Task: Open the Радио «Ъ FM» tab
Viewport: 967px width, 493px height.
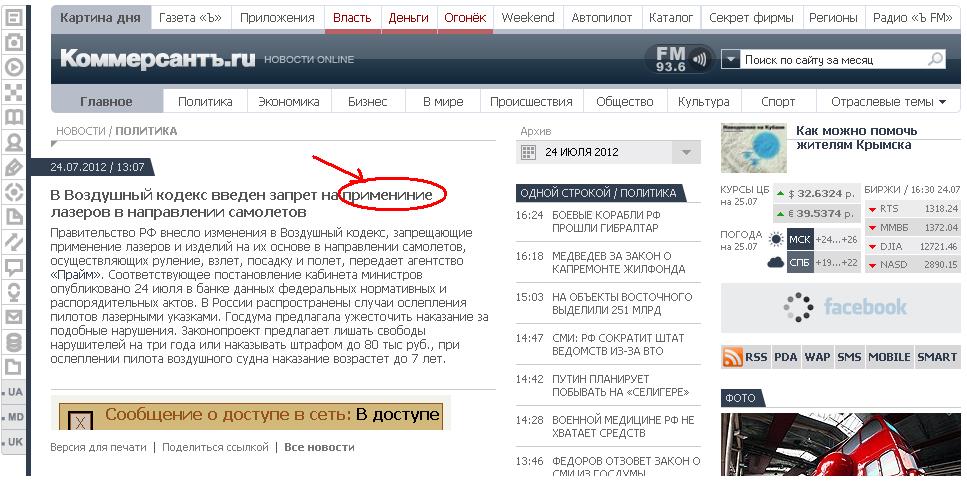Action: (913, 18)
